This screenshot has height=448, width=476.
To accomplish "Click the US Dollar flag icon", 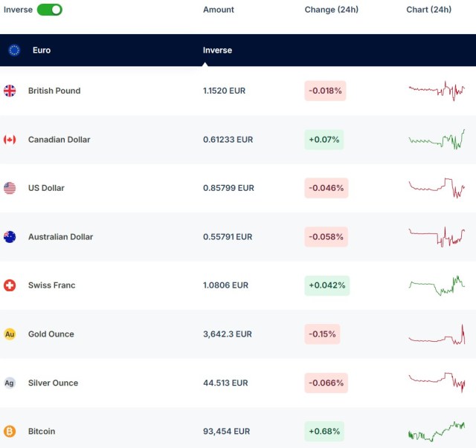I will [10, 188].
